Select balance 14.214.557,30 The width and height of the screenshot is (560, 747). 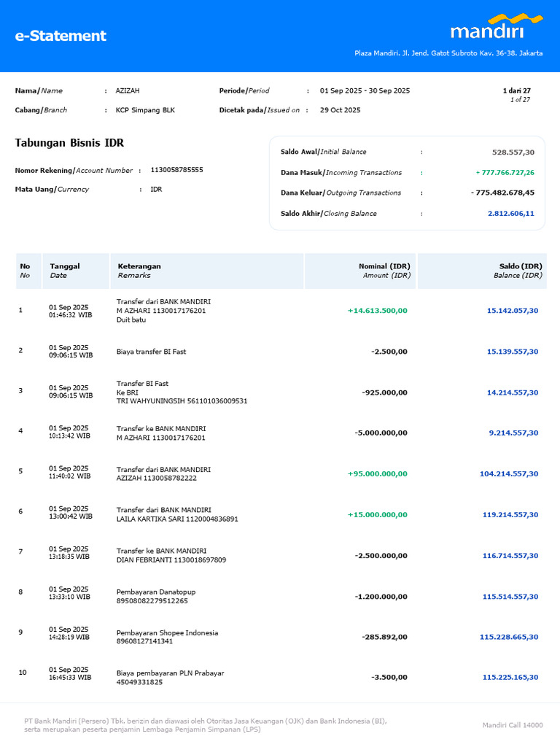pyautogui.click(x=513, y=392)
